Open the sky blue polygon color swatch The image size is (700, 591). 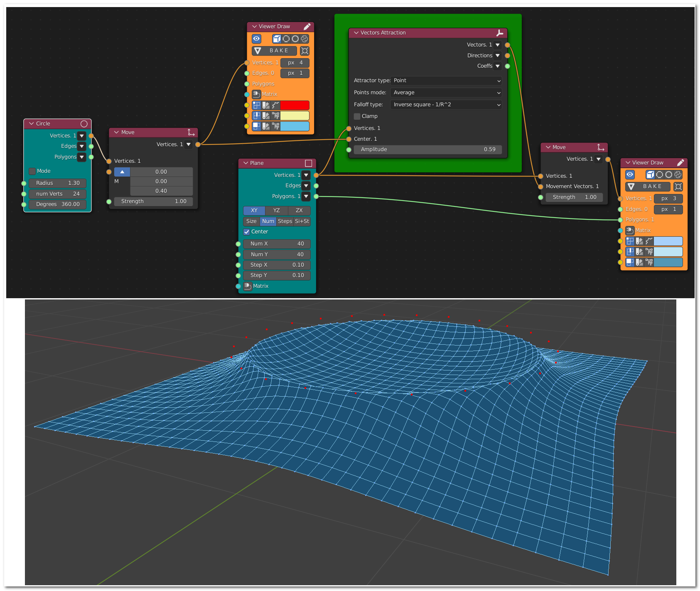295,126
